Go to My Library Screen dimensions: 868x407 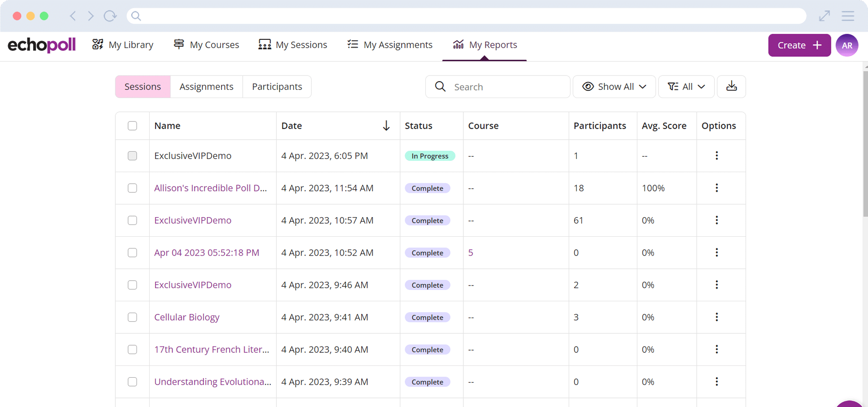pyautogui.click(x=123, y=45)
